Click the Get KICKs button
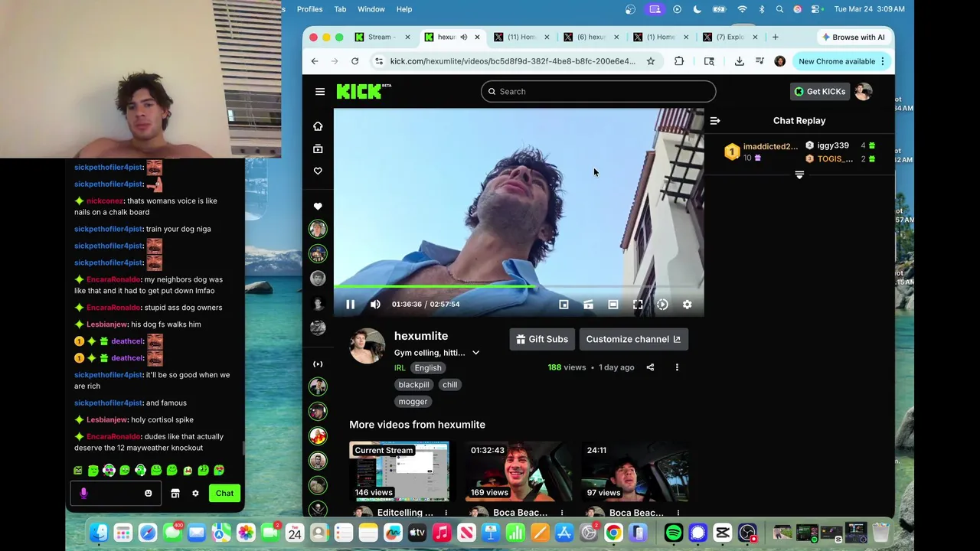The image size is (980, 551). click(x=819, y=92)
